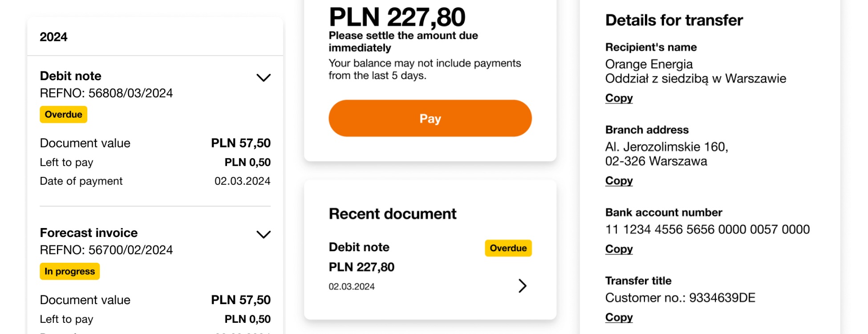The width and height of the screenshot is (868, 334).
Task: Click the Overdue badge on Debit note
Action: [63, 114]
